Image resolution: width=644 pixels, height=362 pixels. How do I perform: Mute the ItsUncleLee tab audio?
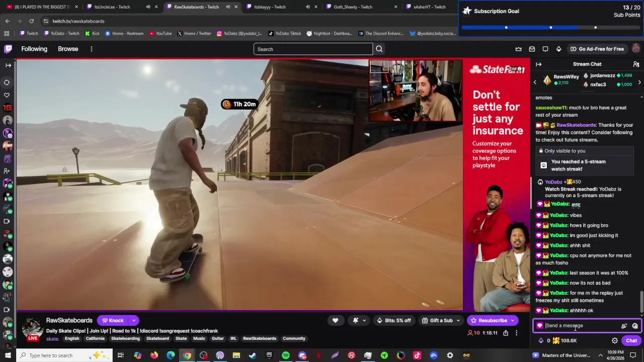(148, 7)
